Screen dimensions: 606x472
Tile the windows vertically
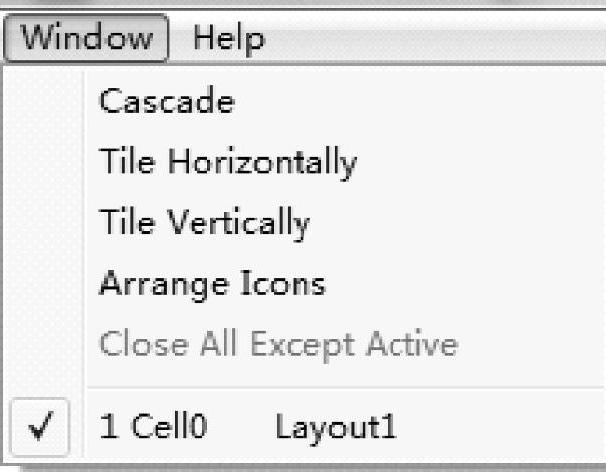click(204, 223)
